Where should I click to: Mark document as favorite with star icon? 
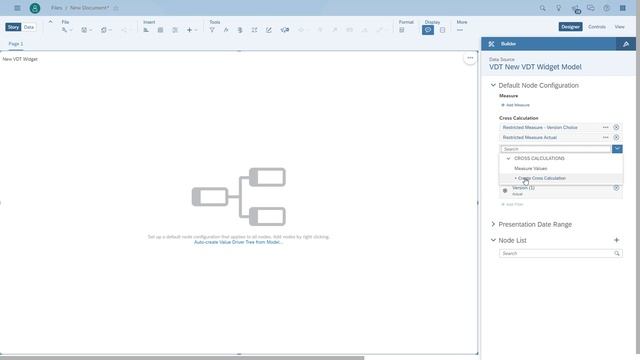coord(116,8)
